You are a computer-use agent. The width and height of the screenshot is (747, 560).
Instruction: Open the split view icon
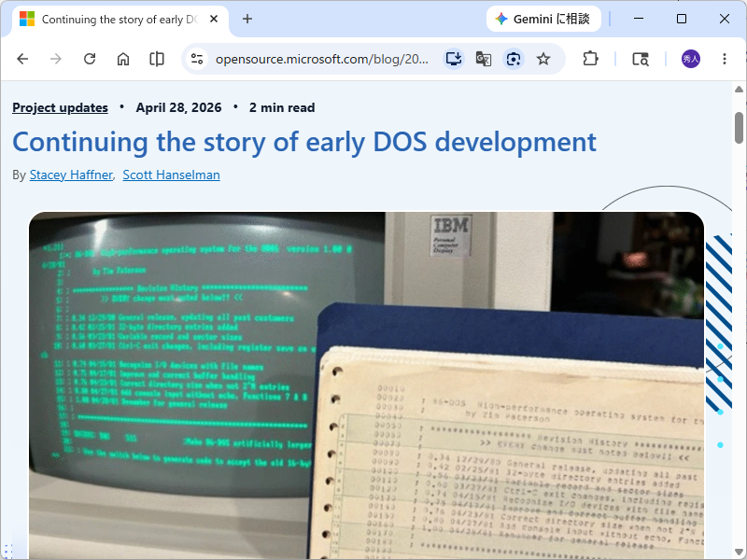[x=157, y=59]
